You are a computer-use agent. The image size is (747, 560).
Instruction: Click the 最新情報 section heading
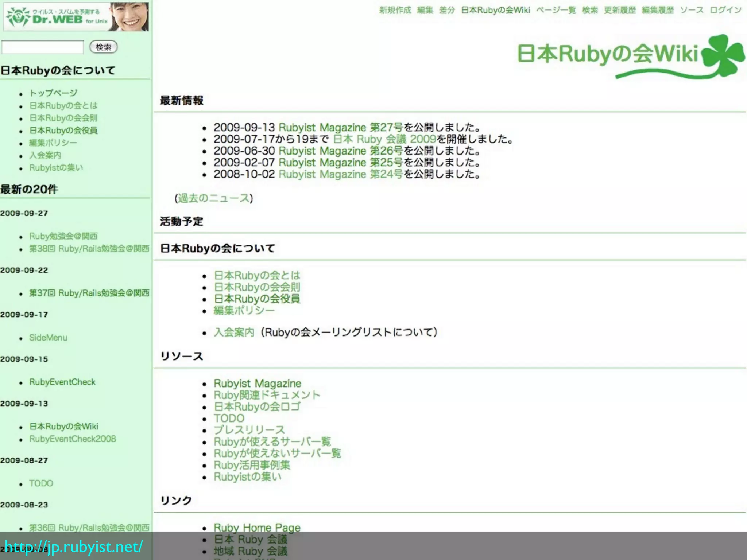[182, 100]
